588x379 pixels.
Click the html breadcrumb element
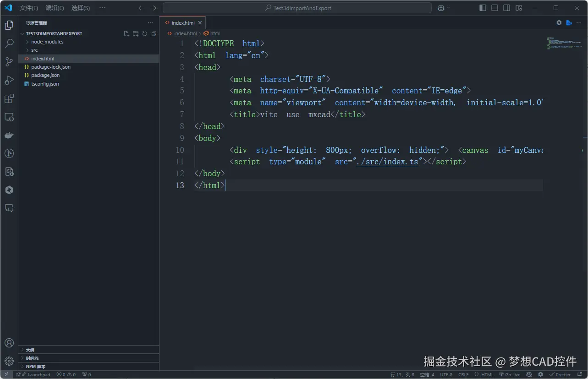tap(212, 33)
